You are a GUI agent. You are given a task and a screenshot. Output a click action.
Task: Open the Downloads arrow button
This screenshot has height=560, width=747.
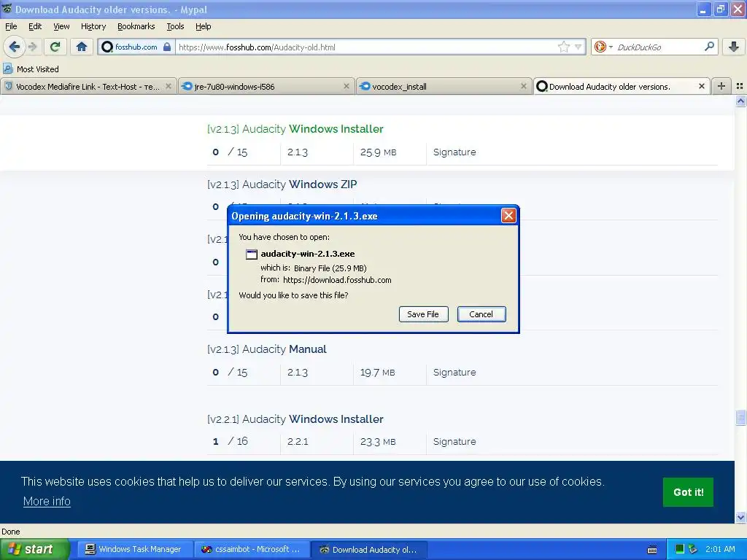tap(734, 47)
